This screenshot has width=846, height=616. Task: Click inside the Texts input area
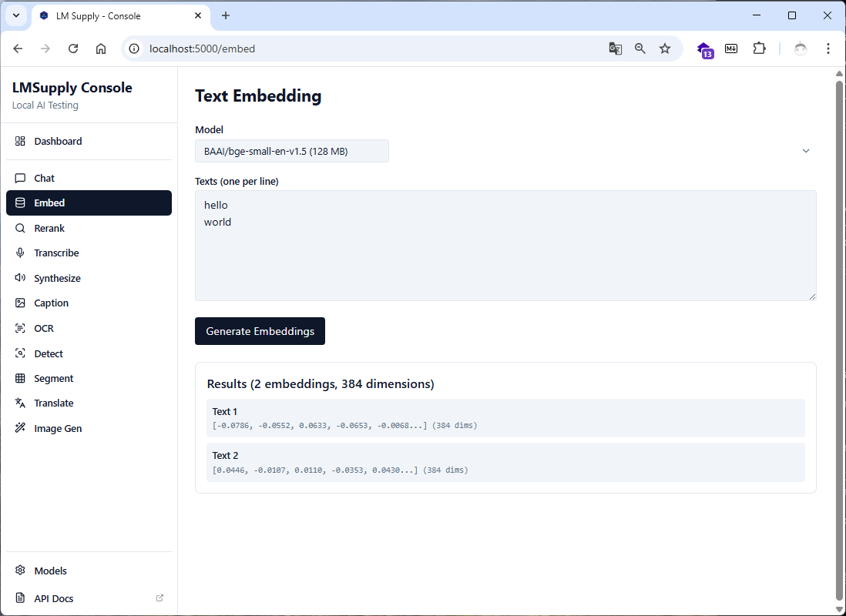click(x=505, y=246)
